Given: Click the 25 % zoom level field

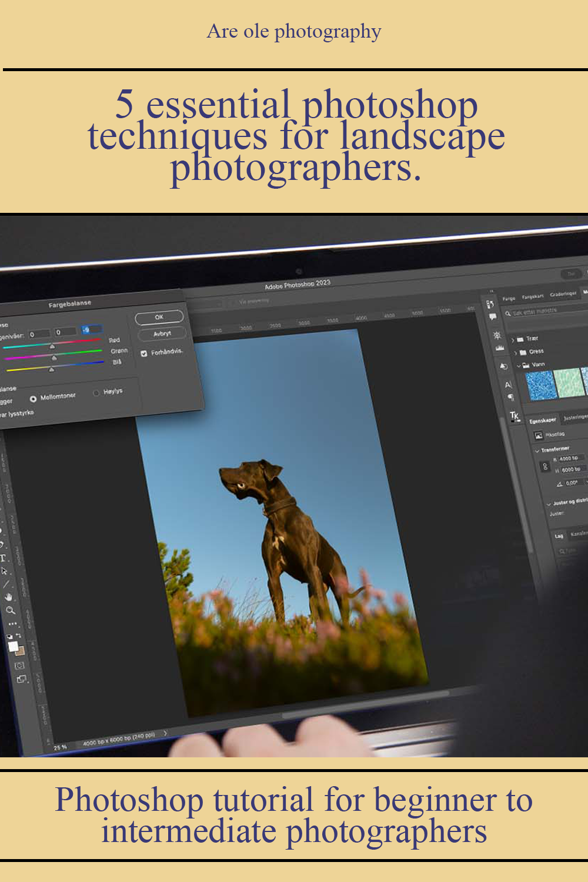Looking at the screenshot, I should pos(60,747).
